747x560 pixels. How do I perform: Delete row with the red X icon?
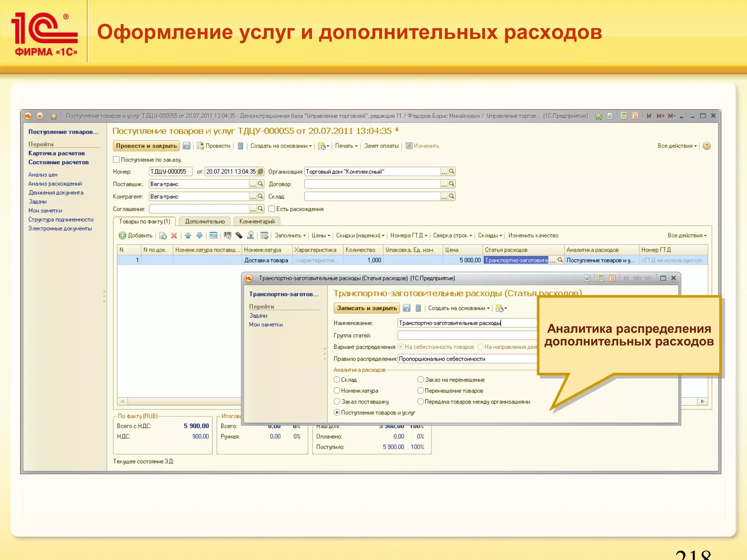click(x=174, y=236)
